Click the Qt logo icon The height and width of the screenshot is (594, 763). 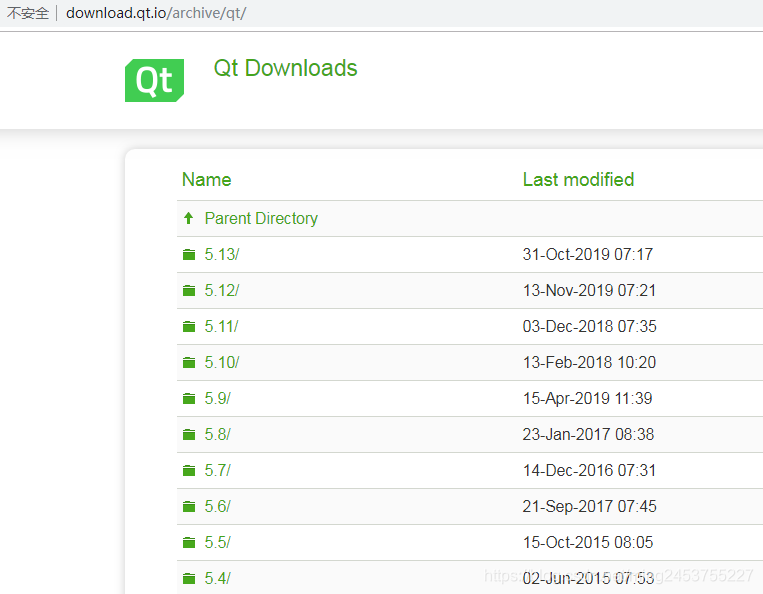[x=154, y=80]
